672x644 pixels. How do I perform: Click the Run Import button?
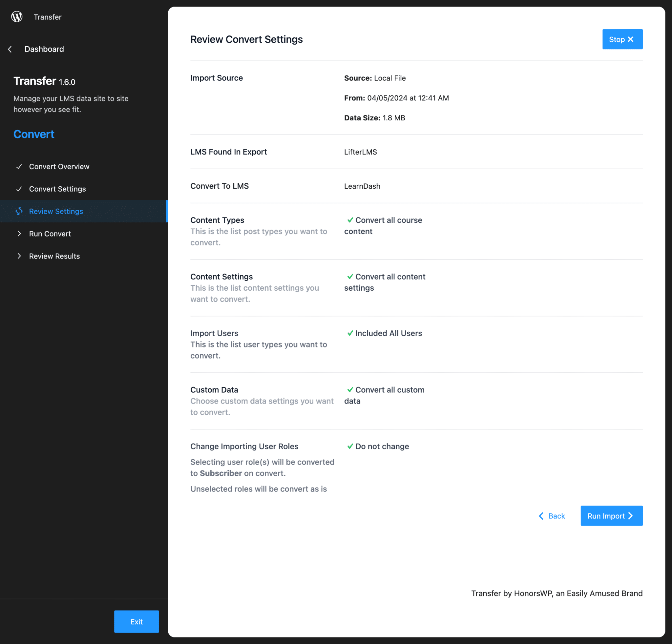click(611, 516)
